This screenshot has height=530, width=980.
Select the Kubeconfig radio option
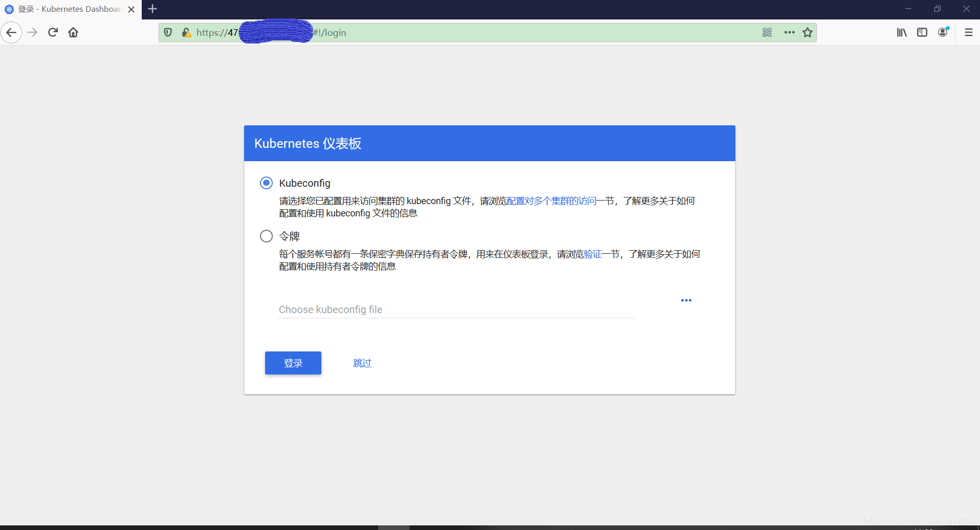(x=266, y=183)
